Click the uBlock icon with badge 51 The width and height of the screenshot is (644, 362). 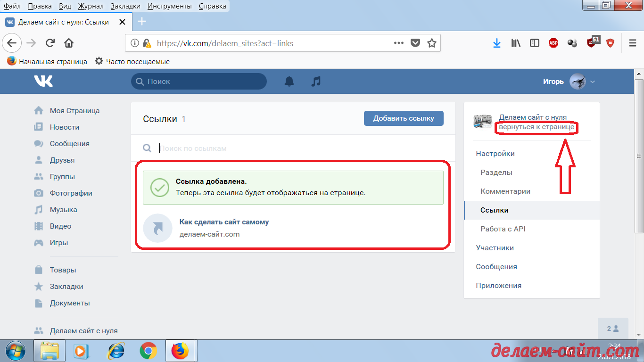pyautogui.click(x=592, y=42)
